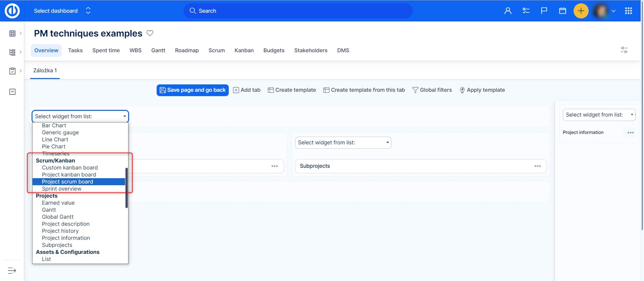Favorite the project with heart icon
The width and height of the screenshot is (644, 281).
point(150,33)
